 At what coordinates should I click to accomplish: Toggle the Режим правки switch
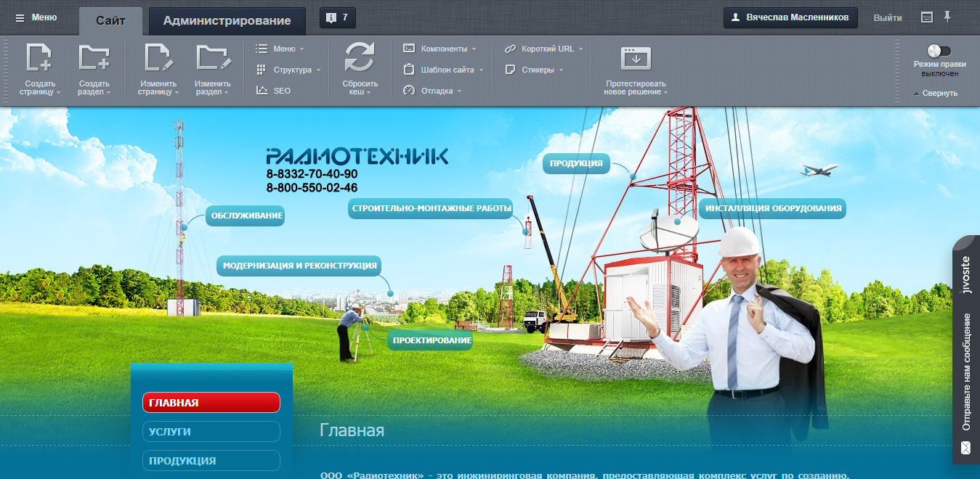tap(939, 51)
